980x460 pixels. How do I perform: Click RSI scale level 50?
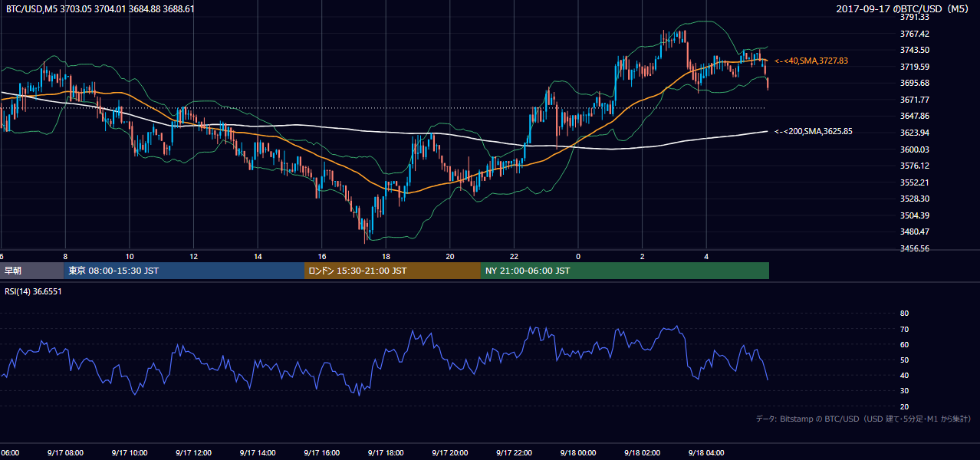click(904, 360)
